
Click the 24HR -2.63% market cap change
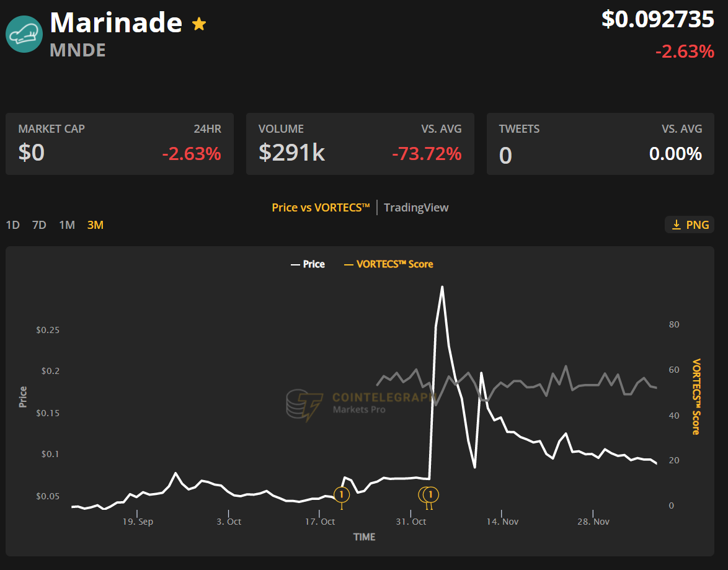pyautogui.click(x=192, y=154)
